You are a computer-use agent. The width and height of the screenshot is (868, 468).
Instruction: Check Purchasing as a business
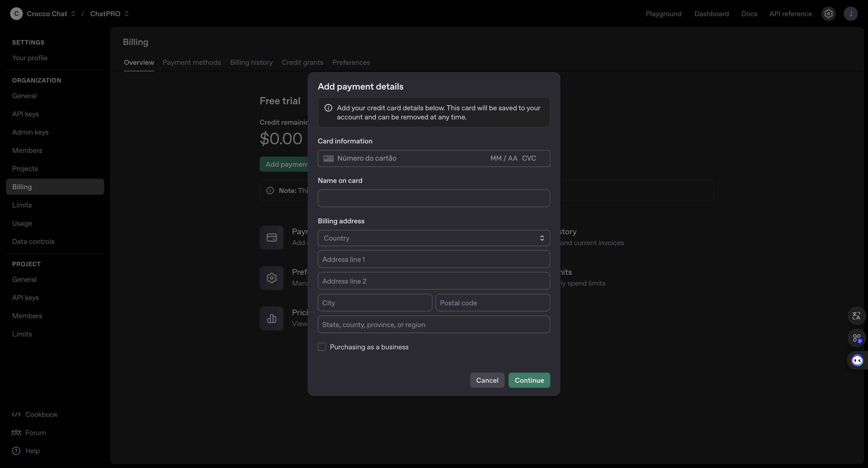click(322, 347)
